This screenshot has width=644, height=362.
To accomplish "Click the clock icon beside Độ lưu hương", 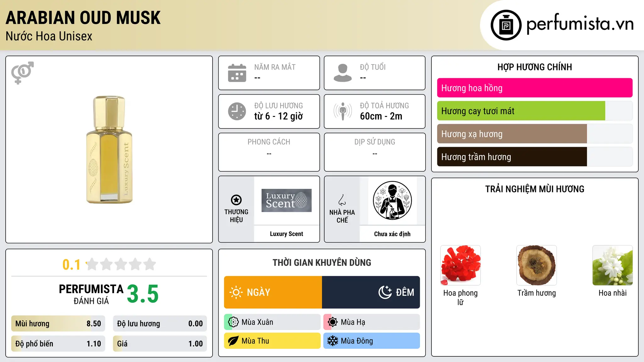I will click(237, 111).
